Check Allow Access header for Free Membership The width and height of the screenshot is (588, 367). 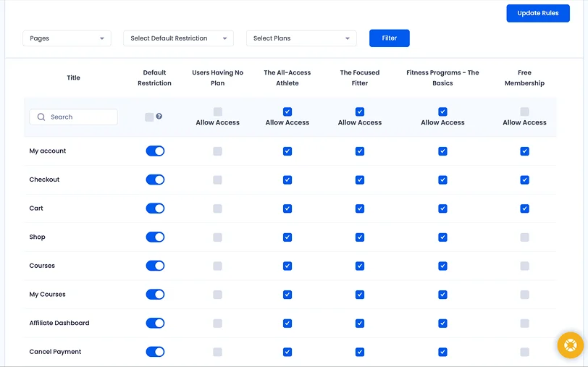pyautogui.click(x=524, y=111)
